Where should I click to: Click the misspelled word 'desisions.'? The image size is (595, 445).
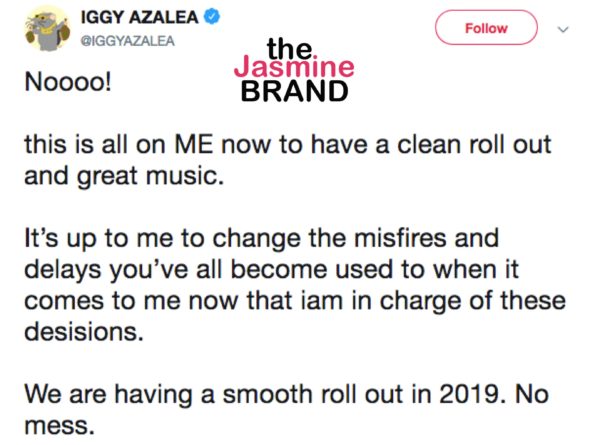(x=84, y=332)
